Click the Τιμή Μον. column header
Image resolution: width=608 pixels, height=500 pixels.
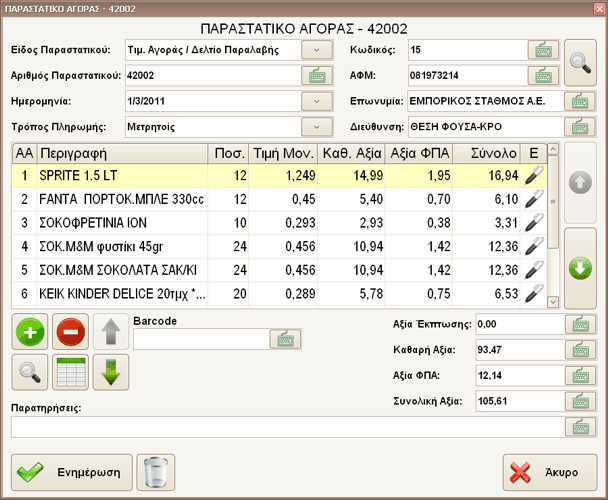(x=283, y=154)
